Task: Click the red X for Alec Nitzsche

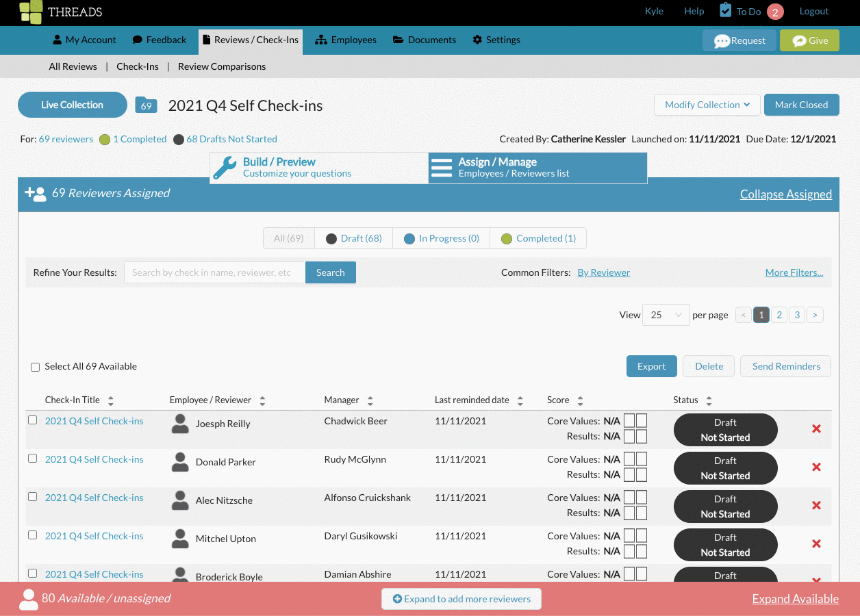Action: tap(816, 505)
